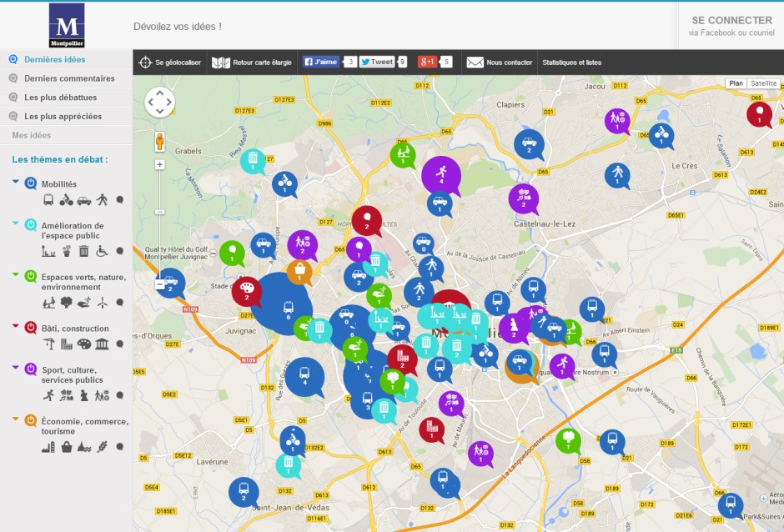Switch map to Satellite view
The height and width of the screenshot is (532, 784).
[763, 83]
